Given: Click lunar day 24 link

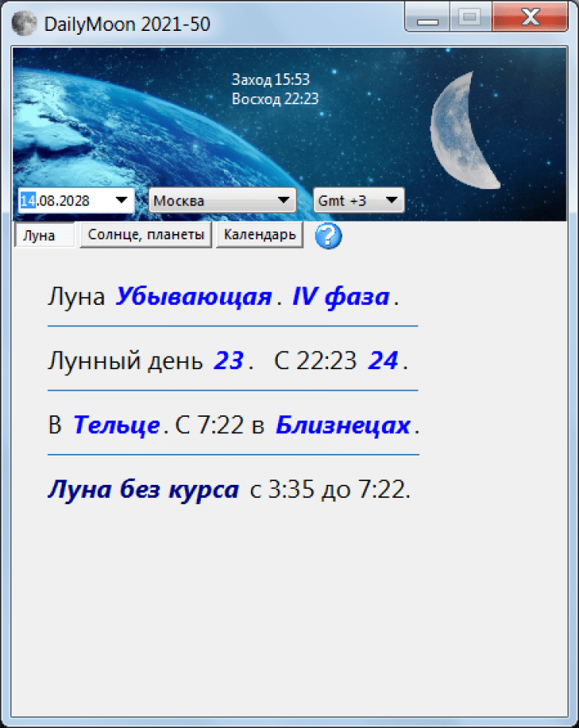Looking at the screenshot, I should click(383, 361).
